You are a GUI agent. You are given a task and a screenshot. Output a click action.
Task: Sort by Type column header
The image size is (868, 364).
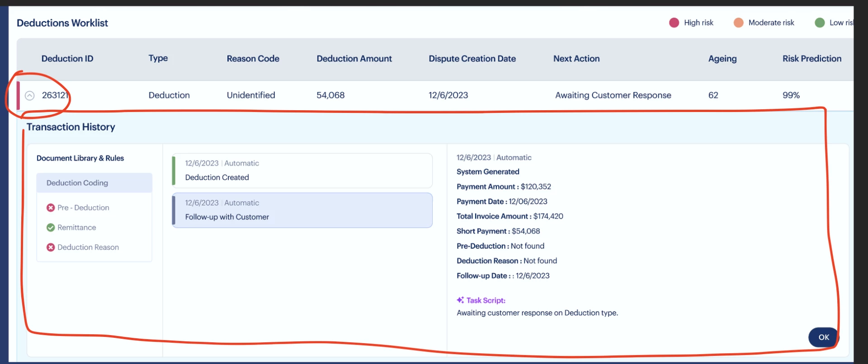158,58
